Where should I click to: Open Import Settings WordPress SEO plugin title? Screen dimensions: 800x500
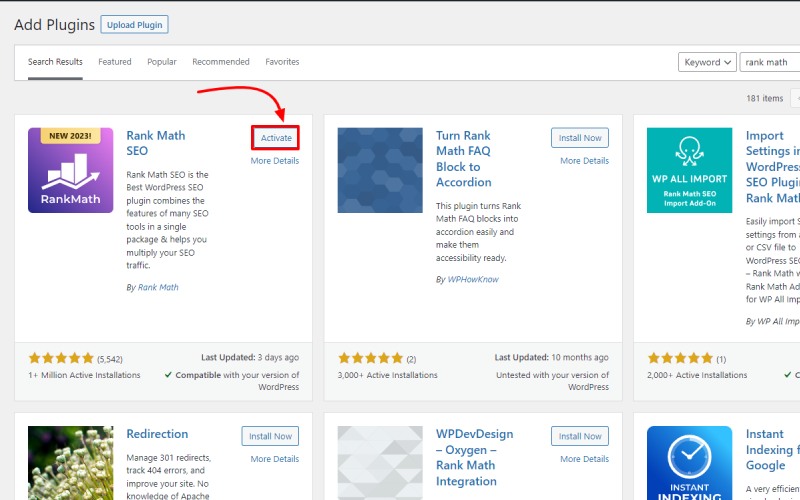point(772,166)
